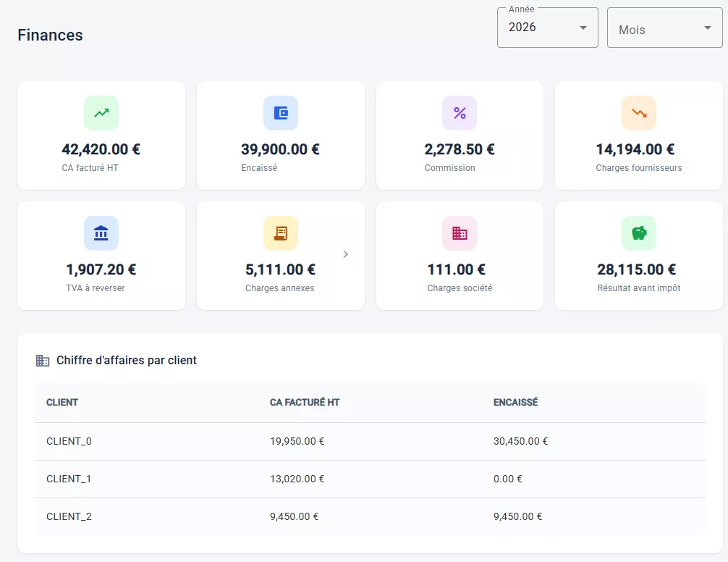Click the blue wallet icon for Encaissé
Image resolution: width=728 pixels, height=562 pixels.
tap(281, 113)
